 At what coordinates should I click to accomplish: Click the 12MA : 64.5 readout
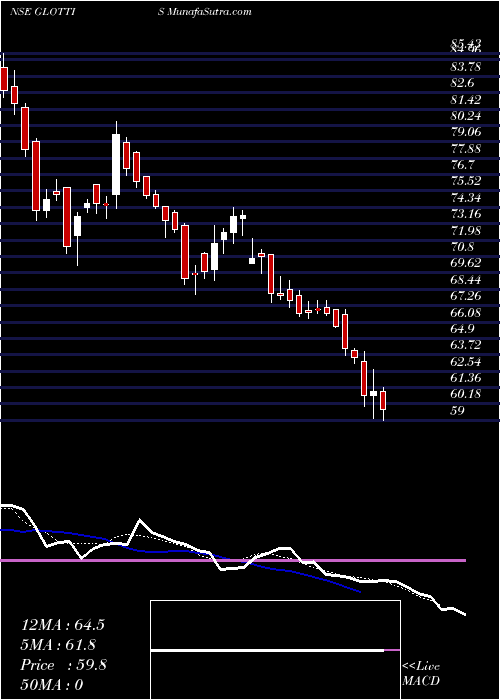(63, 625)
